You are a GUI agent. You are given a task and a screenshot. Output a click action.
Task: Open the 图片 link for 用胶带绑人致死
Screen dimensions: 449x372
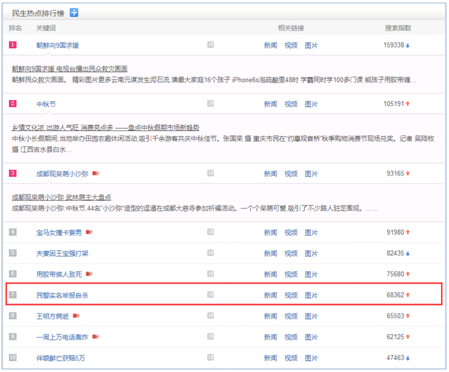click(x=311, y=274)
